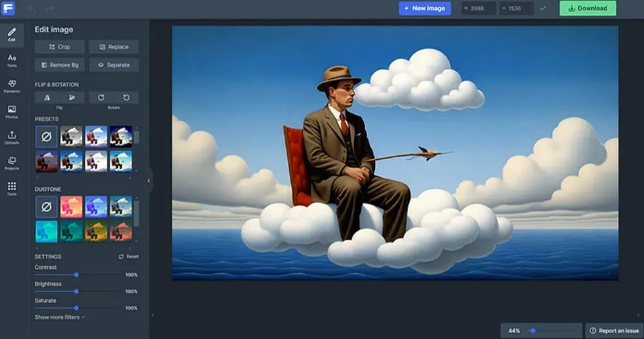Apply the pink-yellow duotone
Image resolution: width=644 pixels, height=339 pixels.
point(71,207)
